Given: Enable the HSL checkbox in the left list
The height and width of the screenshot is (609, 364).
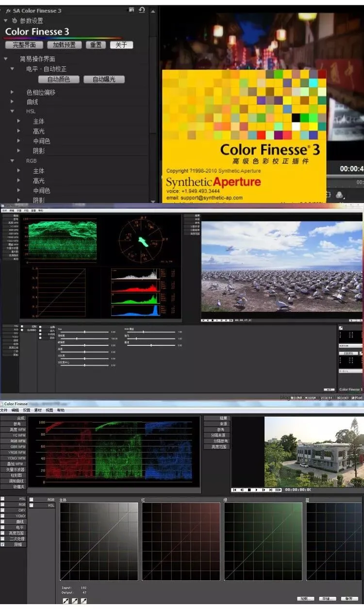Looking at the screenshot, I should (x=3, y=499).
